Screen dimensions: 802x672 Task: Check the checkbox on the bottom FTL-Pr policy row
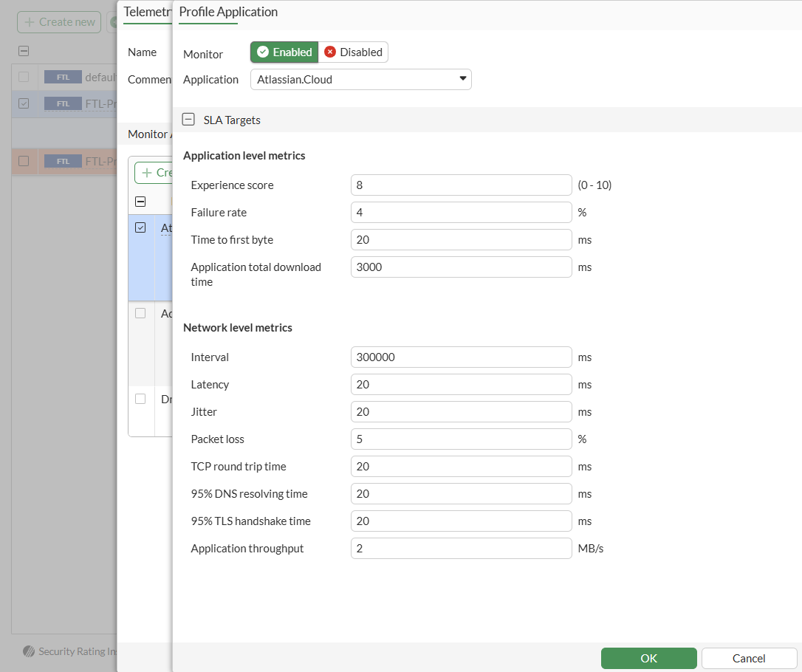pos(24,160)
